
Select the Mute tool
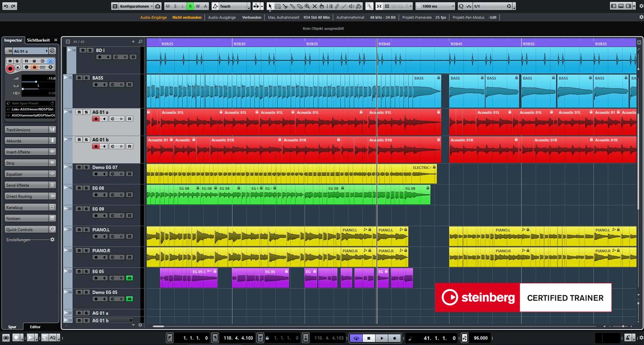coord(315,6)
